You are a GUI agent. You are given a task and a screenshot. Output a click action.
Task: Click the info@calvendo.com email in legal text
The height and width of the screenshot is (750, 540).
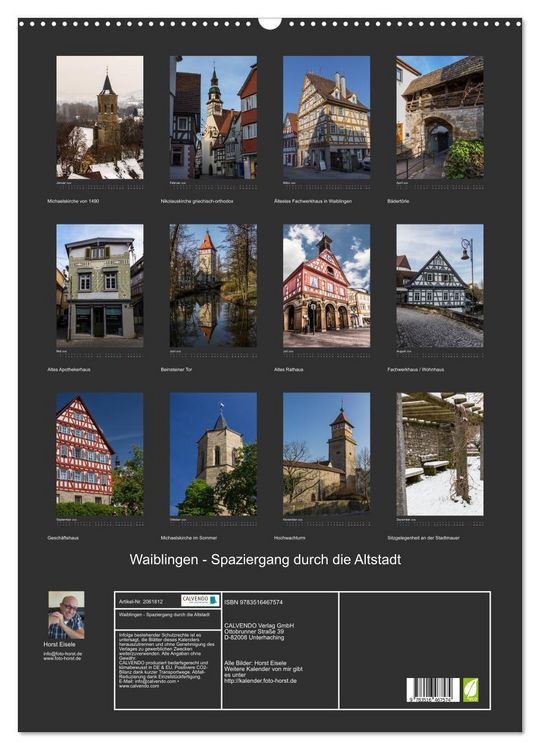coord(153,682)
